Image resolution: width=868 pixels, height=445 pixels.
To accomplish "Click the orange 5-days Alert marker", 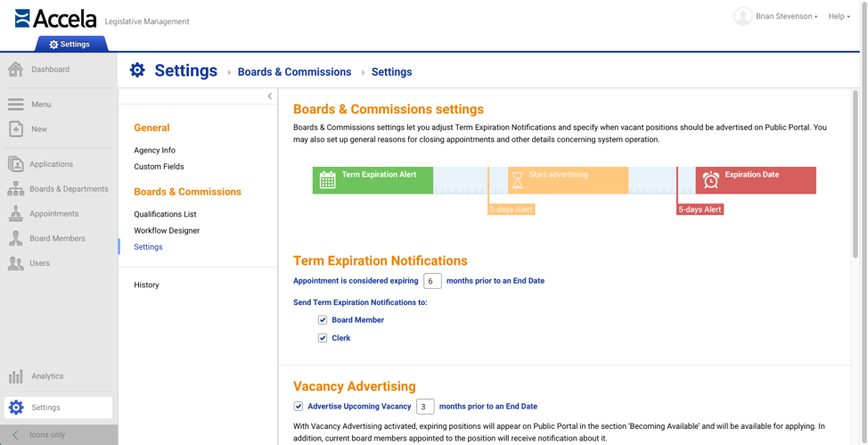I will pyautogui.click(x=512, y=210).
